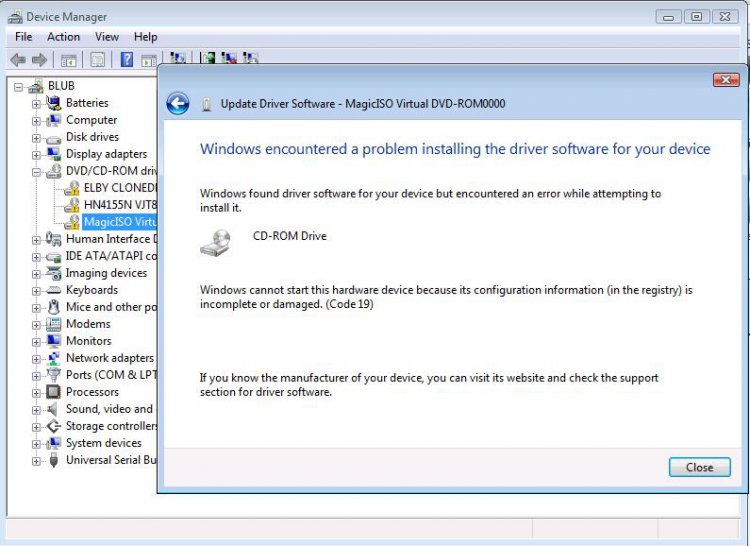Collapse the BLUB root node
Screen dimensions: 750x546
pos(18,87)
